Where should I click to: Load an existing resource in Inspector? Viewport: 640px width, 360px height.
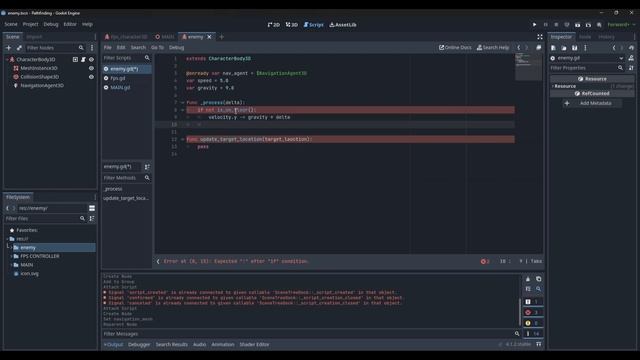click(564, 48)
